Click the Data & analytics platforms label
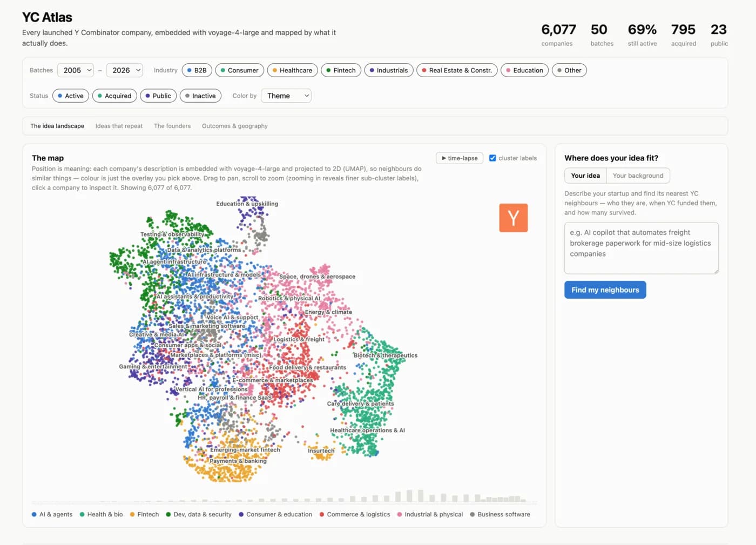This screenshot has height=545, width=756. [204, 250]
